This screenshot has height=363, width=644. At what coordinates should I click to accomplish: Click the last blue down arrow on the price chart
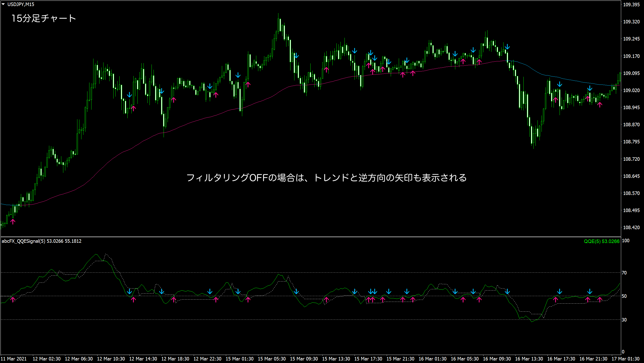pos(590,89)
